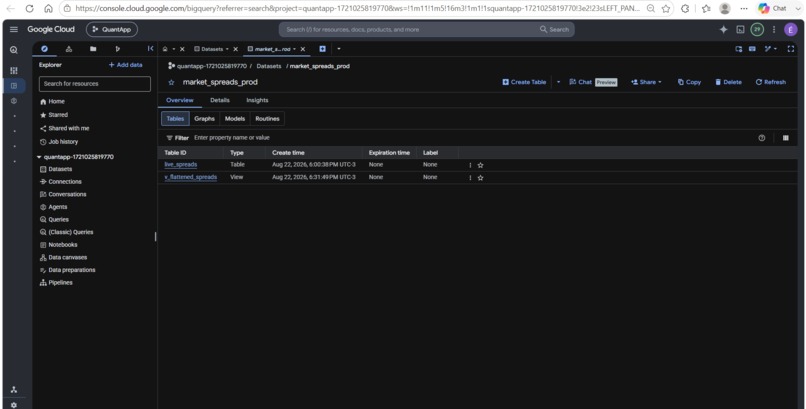Click the blue plus new-tab icon
The height and width of the screenshot is (409, 806).
322,49
